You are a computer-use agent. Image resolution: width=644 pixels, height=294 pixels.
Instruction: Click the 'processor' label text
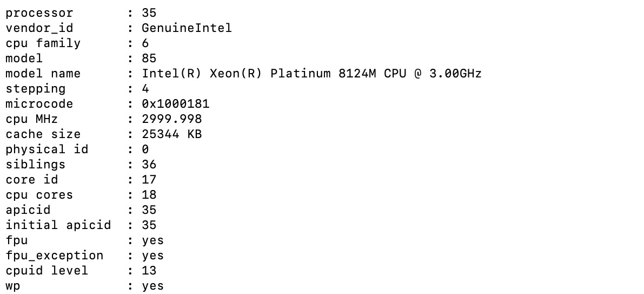point(39,12)
